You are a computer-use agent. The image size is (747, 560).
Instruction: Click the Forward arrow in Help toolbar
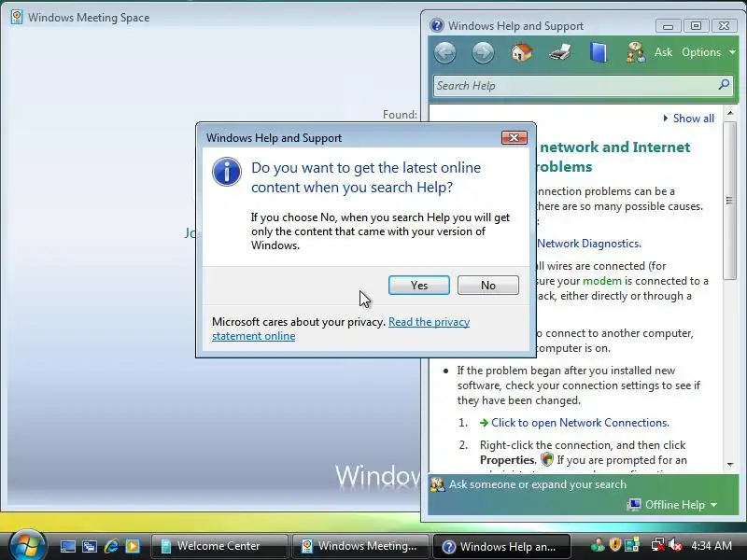pos(483,52)
